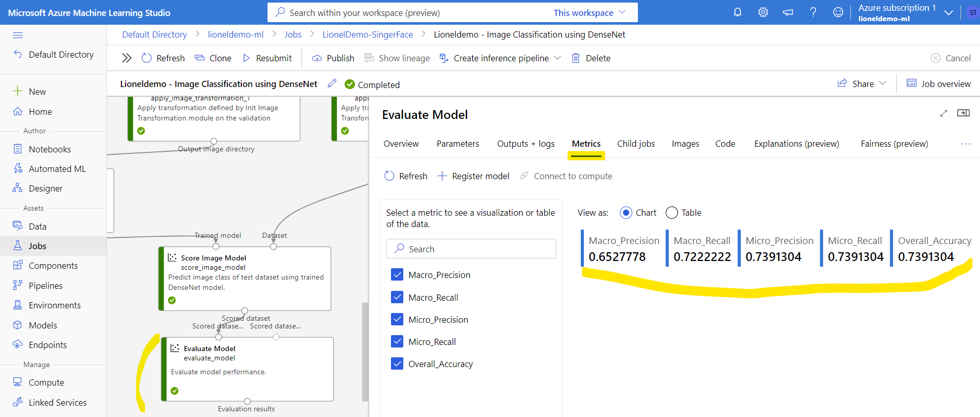980x417 pixels.
Task: Switch to the Child jobs tab
Action: pyautogui.click(x=636, y=144)
